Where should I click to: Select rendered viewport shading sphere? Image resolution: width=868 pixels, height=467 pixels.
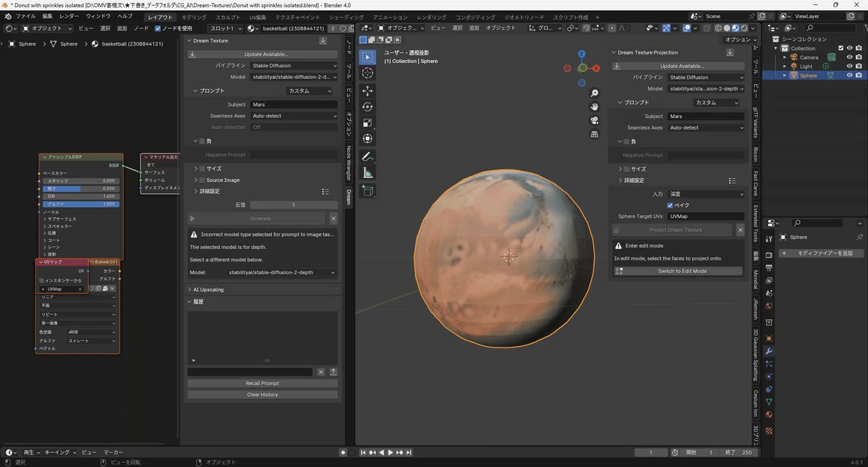(x=743, y=28)
